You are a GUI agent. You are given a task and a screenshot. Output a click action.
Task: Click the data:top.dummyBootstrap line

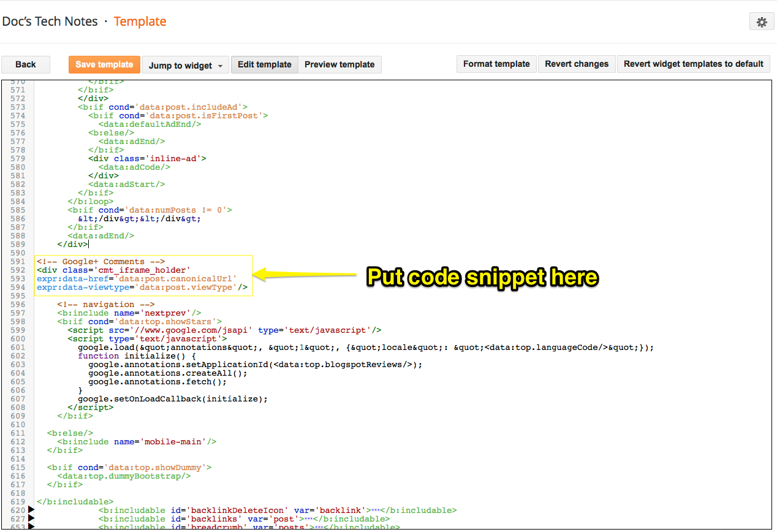[x=124, y=476]
